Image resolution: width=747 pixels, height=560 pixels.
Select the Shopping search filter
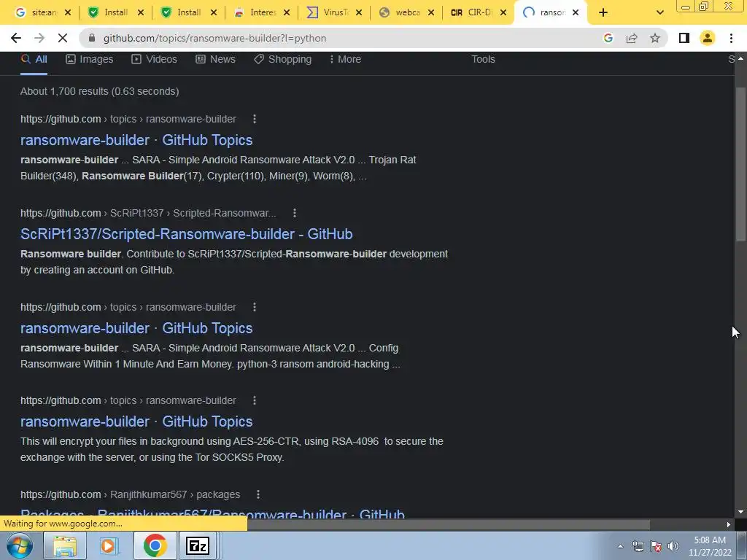coord(282,60)
